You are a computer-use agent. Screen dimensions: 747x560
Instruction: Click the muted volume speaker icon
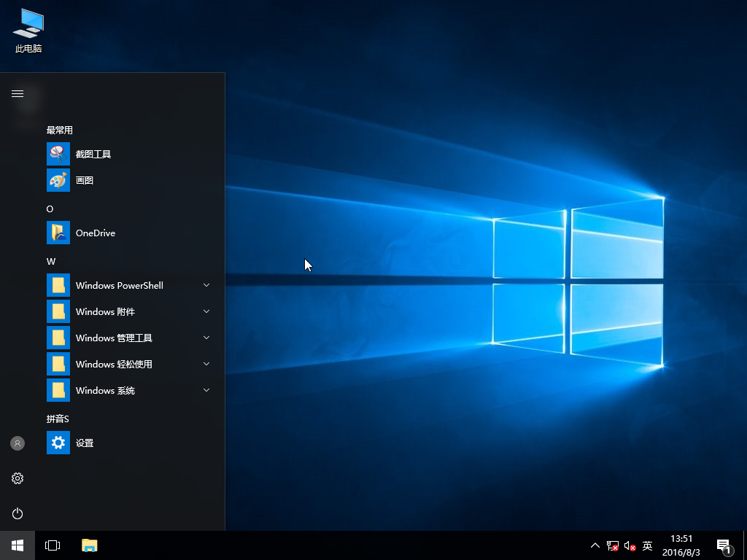click(x=630, y=545)
